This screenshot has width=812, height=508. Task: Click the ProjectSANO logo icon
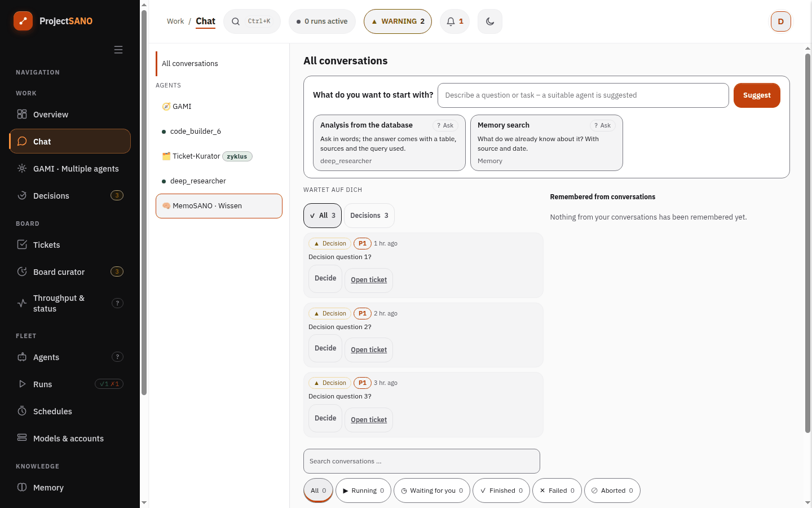23,21
